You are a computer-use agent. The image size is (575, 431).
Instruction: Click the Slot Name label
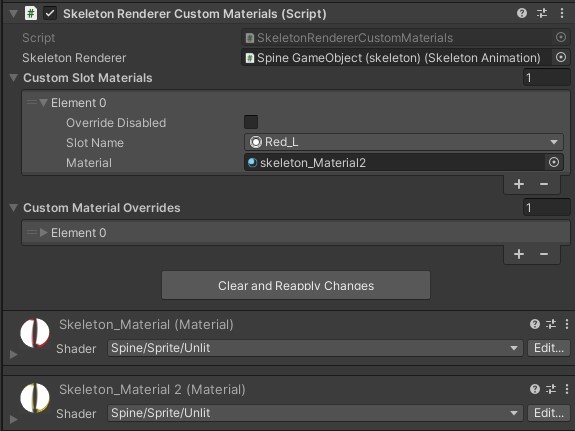95,143
